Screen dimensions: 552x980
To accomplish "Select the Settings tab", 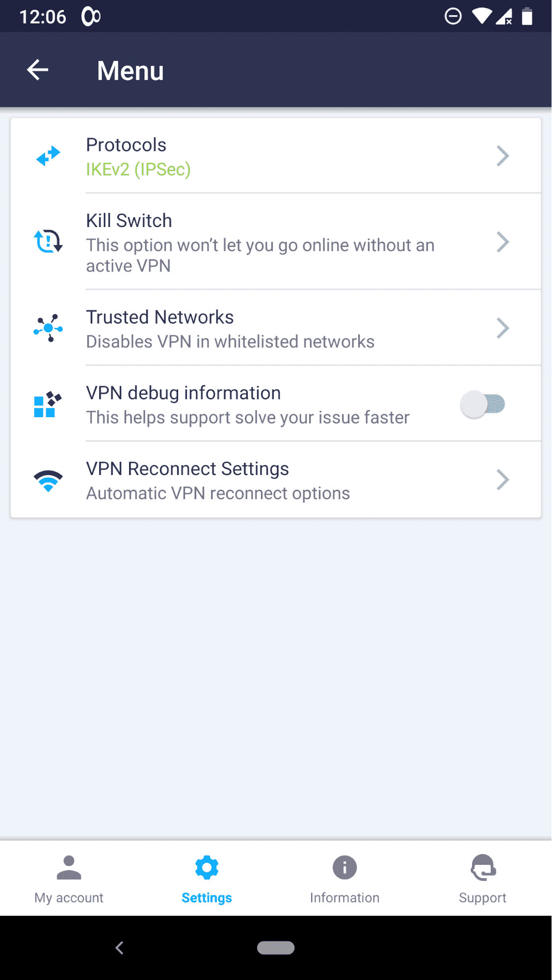I will [207, 879].
